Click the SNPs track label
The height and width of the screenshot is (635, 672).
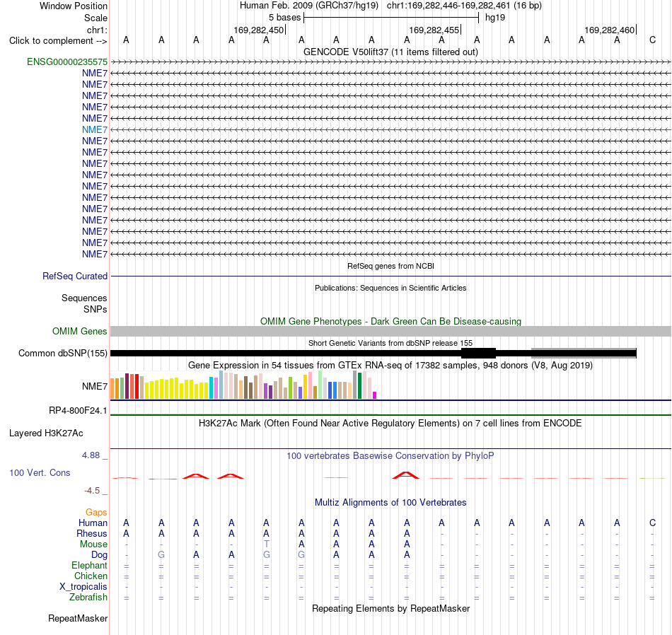point(95,310)
